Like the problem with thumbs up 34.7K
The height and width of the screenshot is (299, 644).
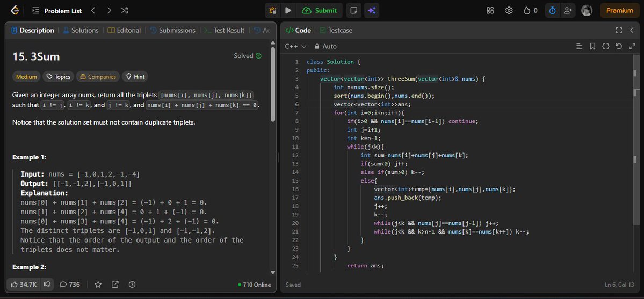pyautogui.click(x=24, y=284)
